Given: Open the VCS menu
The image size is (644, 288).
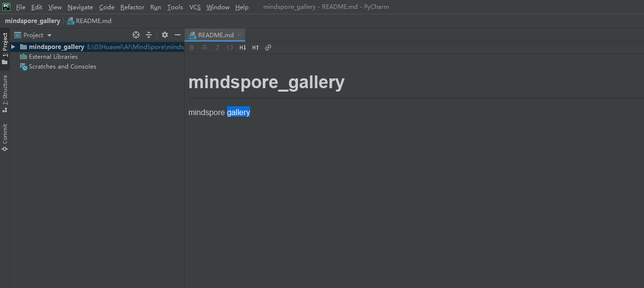Looking at the screenshot, I should point(195,7).
